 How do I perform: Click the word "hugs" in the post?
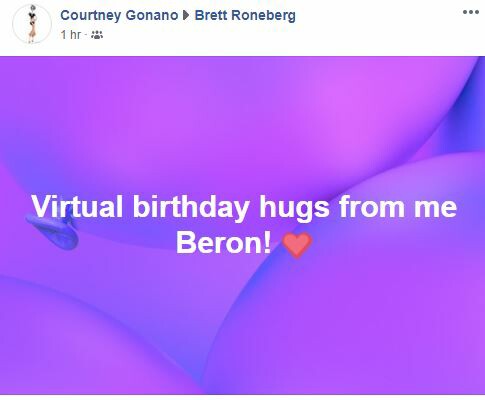pos(294,207)
